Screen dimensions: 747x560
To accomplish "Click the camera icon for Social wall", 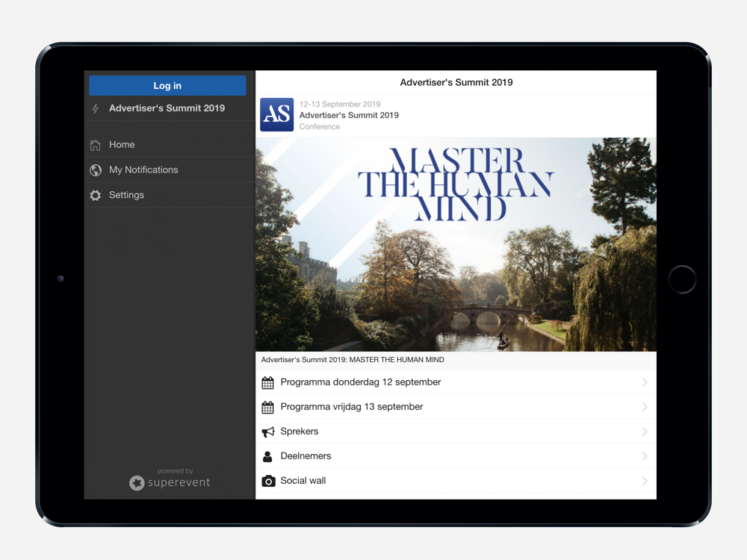I will point(268,481).
